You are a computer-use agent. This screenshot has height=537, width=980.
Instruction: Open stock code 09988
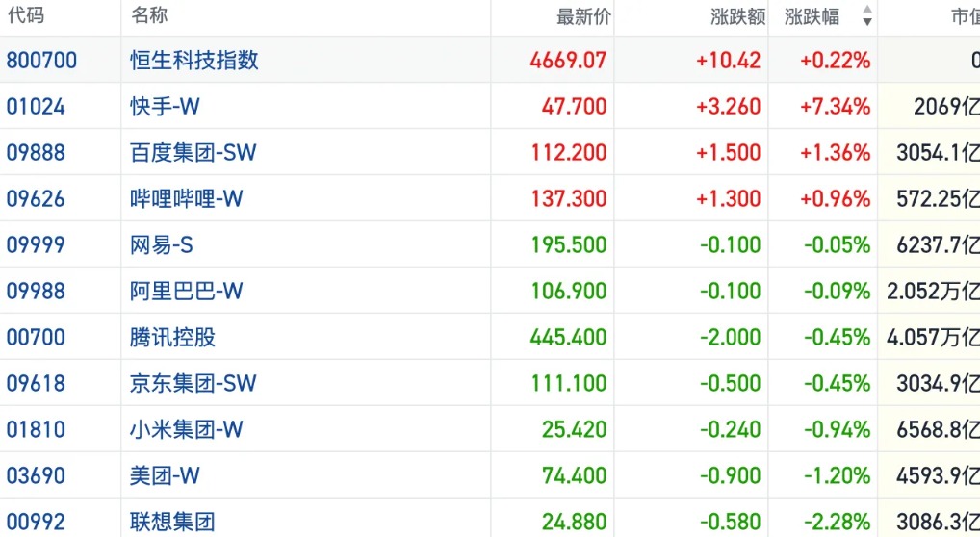[x=36, y=291]
